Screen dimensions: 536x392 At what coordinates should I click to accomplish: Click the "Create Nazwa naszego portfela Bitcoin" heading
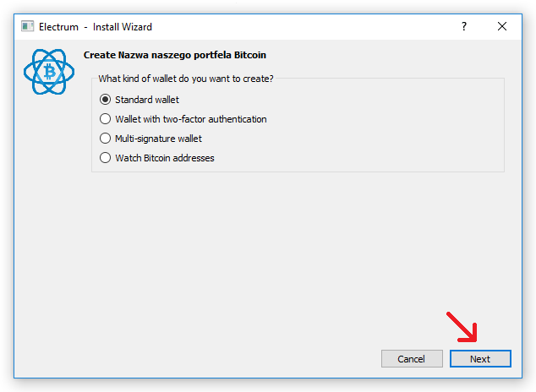tap(175, 55)
